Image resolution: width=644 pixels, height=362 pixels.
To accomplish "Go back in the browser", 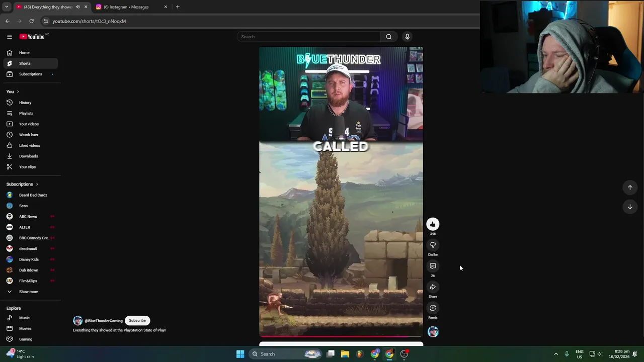I will pyautogui.click(x=7, y=21).
